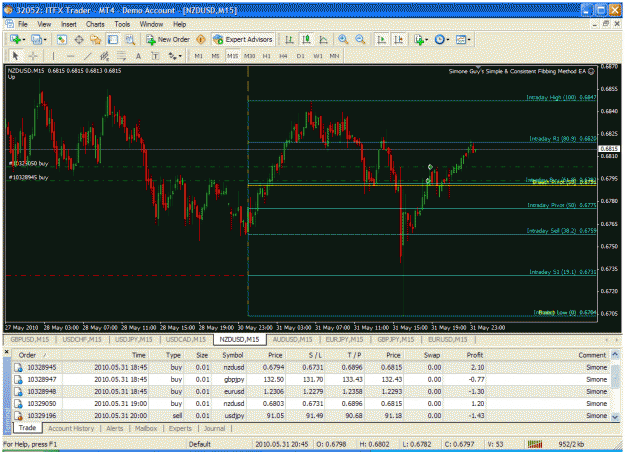
Task: Select the D1 timeframe button
Action: [301, 56]
